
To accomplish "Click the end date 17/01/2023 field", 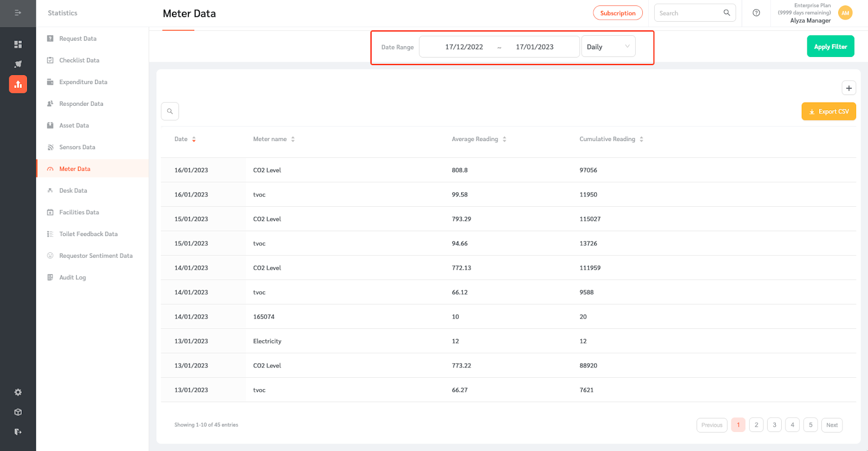I will tap(534, 47).
